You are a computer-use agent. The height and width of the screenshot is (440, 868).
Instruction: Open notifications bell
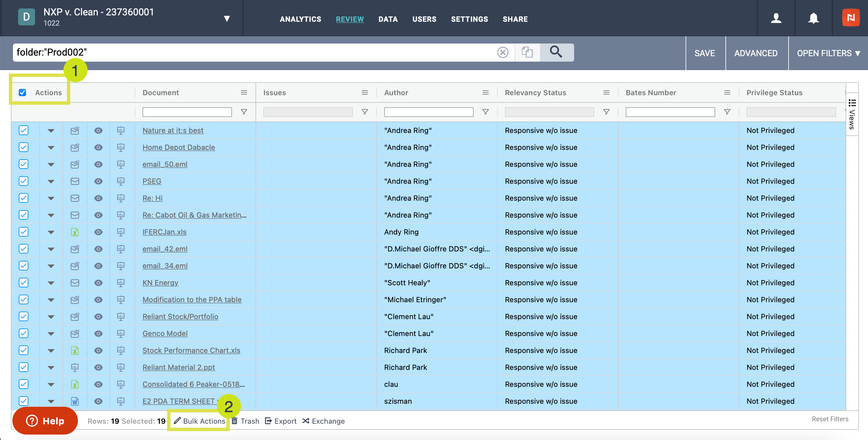tap(813, 18)
